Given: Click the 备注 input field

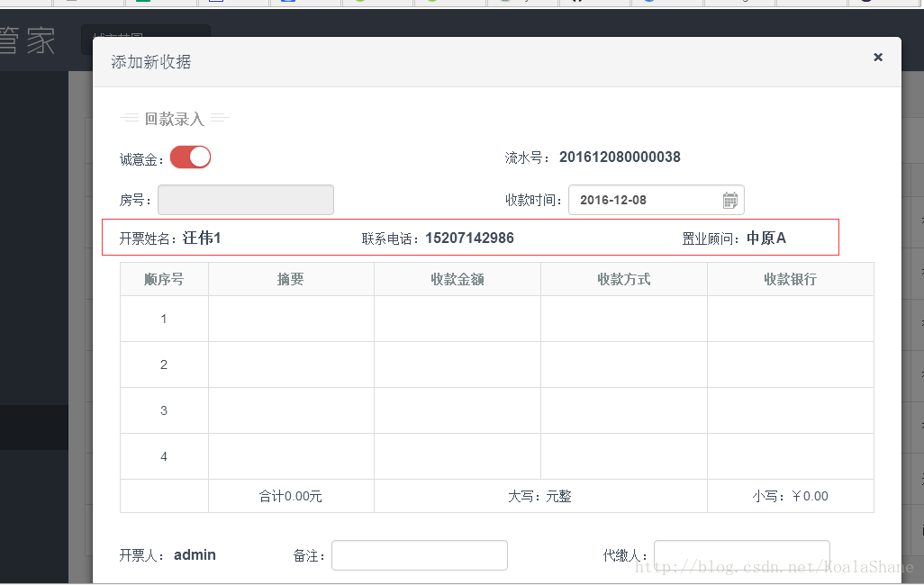Looking at the screenshot, I should (x=420, y=555).
